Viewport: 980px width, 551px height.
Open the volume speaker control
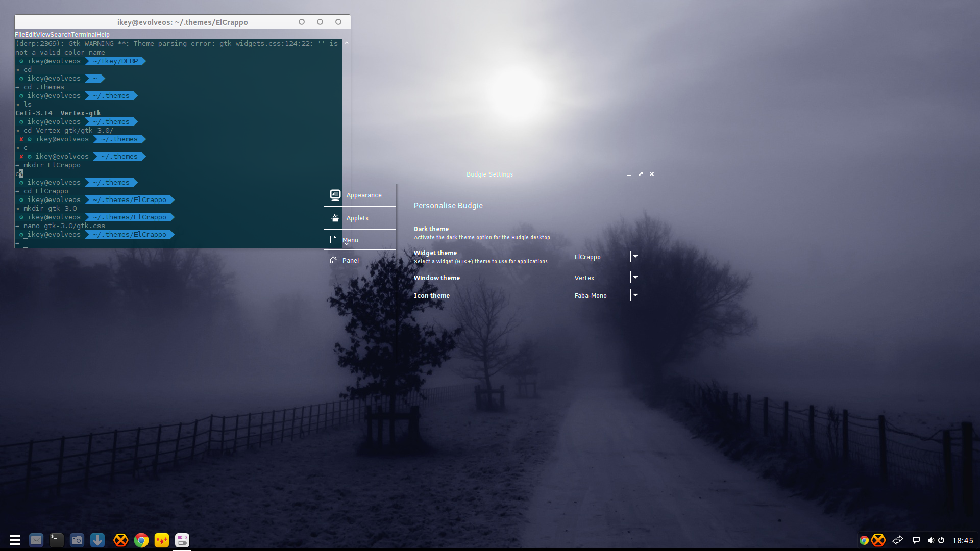pos(931,540)
